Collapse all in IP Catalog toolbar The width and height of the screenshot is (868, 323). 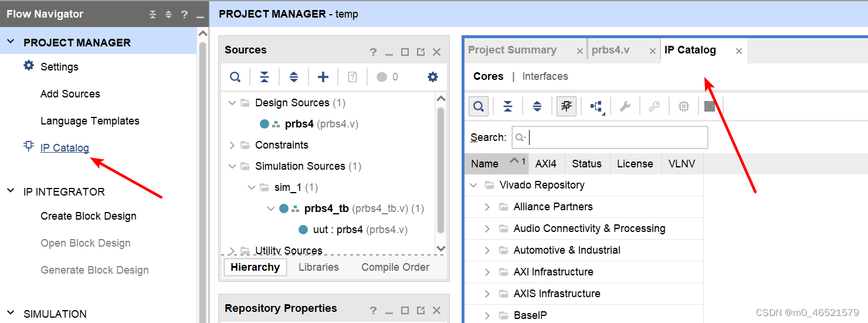click(x=508, y=106)
